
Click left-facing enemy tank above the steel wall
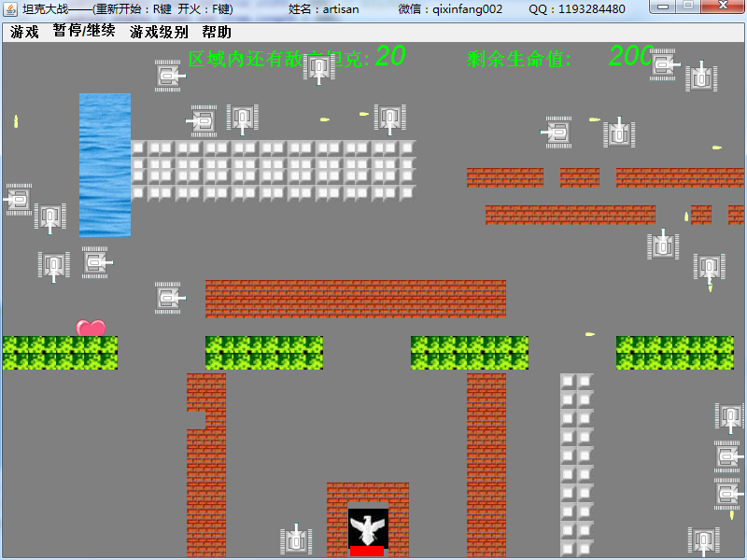pyautogui.click(x=202, y=121)
